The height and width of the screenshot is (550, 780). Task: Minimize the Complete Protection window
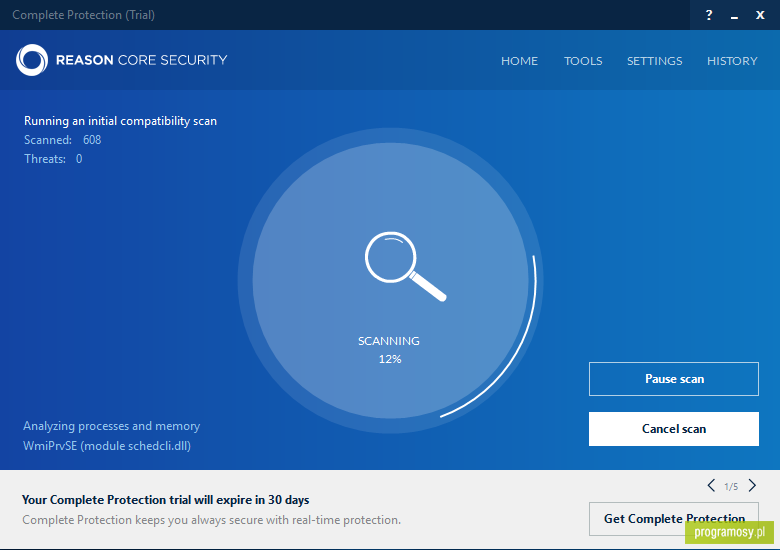click(734, 18)
